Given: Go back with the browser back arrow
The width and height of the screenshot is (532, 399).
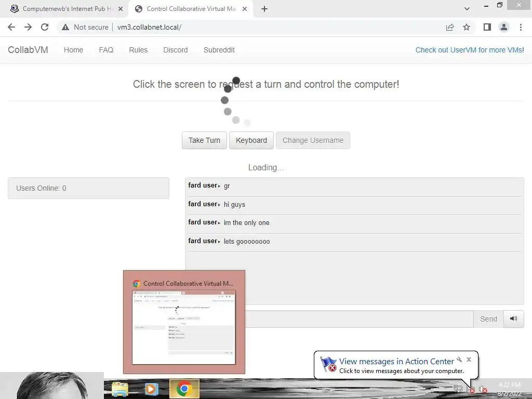Looking at the screenshot, I should 11,27.
